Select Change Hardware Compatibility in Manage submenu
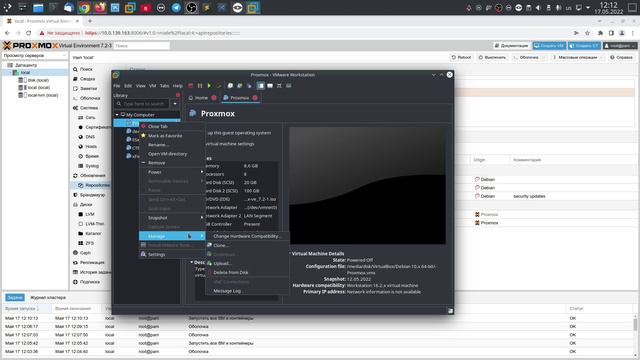 pyautogui.click(x=247, y=236)
